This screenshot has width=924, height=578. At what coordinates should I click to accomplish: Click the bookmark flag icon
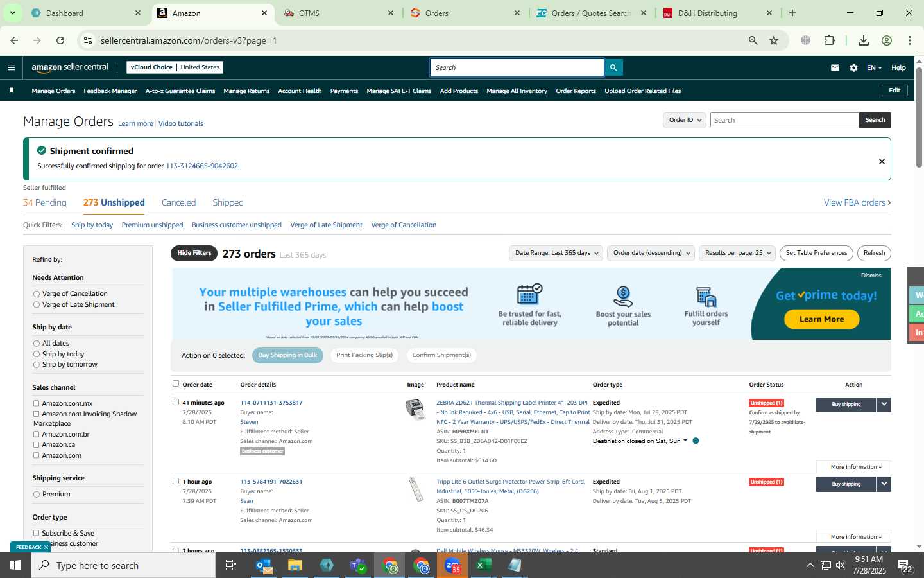click(11, 91)
